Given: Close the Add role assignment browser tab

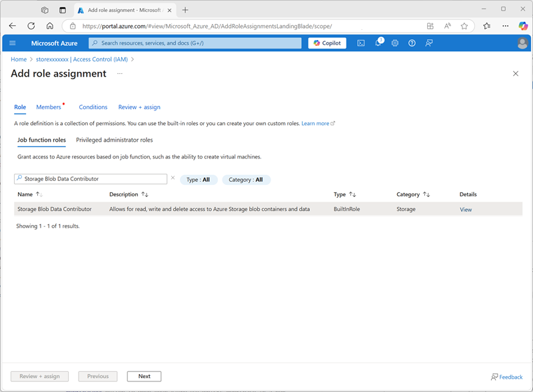Looking at the screenshot, I should (169, 11).
